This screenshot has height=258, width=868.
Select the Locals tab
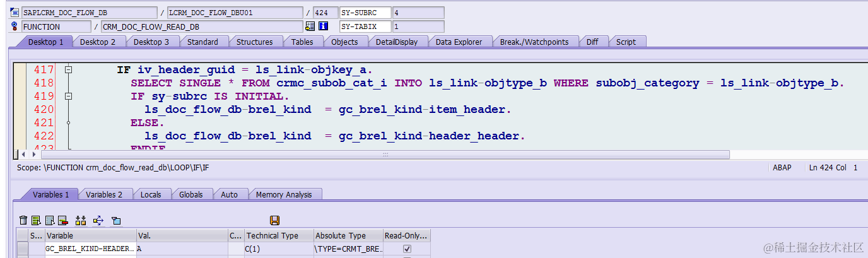[x=151, y=194]
